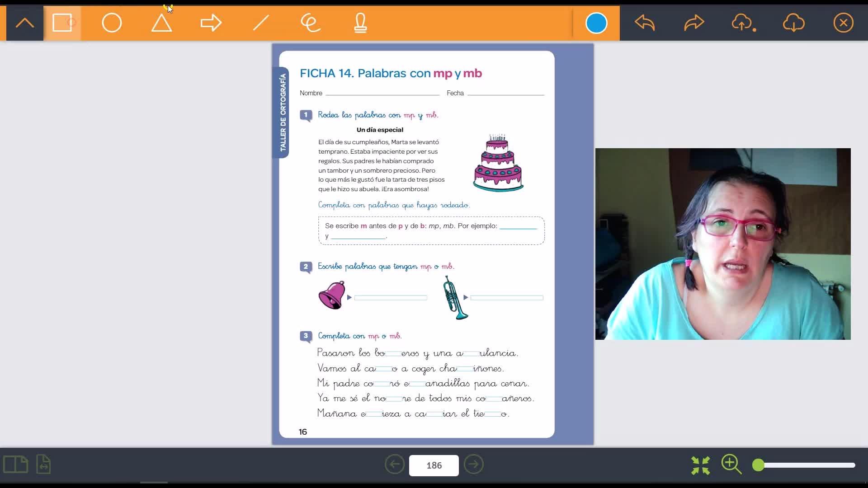
Task: Redo the last annotation
Action: click(x=694, y=23)
